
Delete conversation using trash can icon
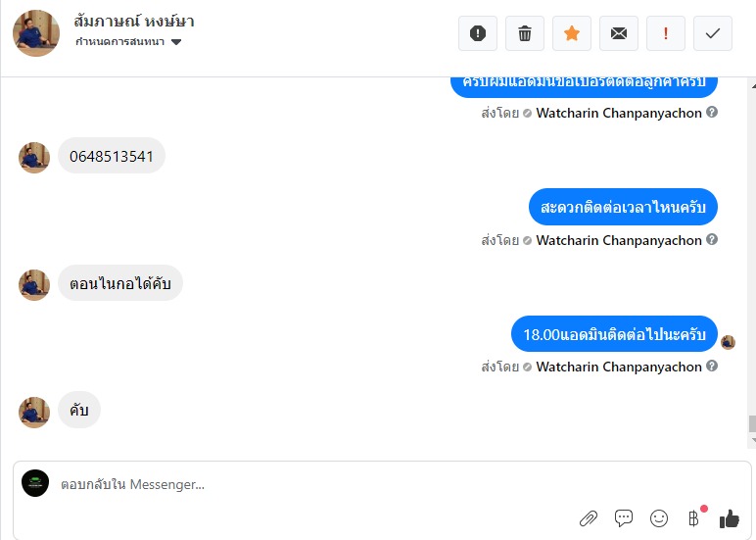click(525, 33)
